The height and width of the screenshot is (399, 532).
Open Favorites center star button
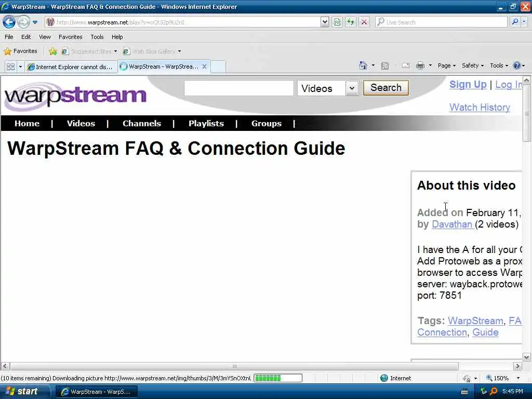coord(20,51)
